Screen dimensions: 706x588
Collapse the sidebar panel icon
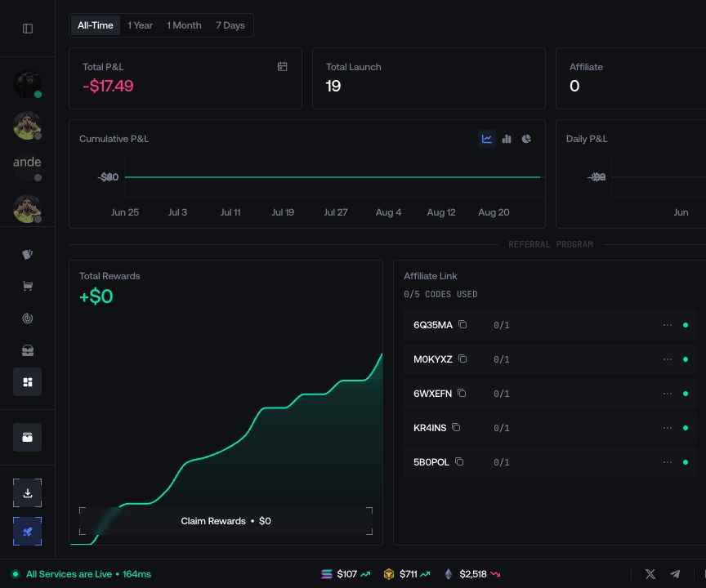pyautogui.click(x=28, y=29)
